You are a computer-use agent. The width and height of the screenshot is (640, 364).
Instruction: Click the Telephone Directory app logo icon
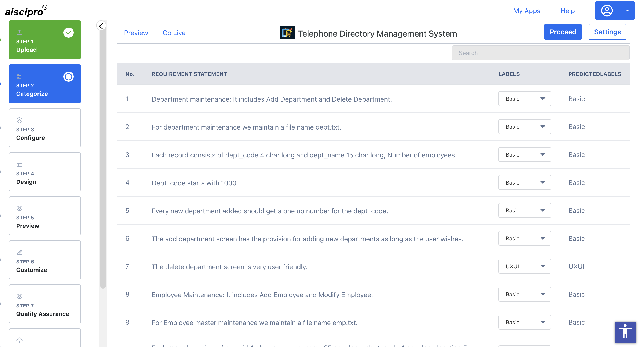pos(287,33)
